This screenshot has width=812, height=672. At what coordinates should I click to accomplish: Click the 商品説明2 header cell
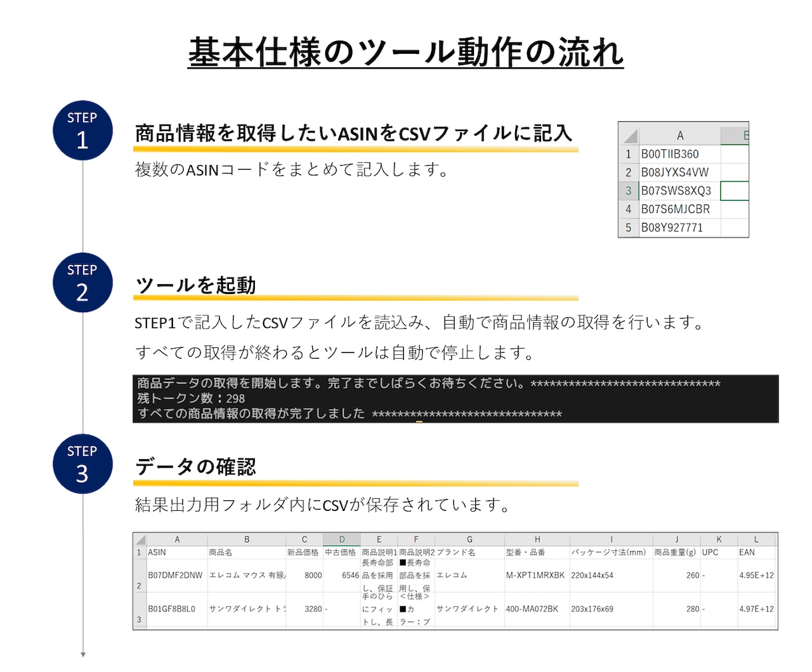(x=416, y=552)
